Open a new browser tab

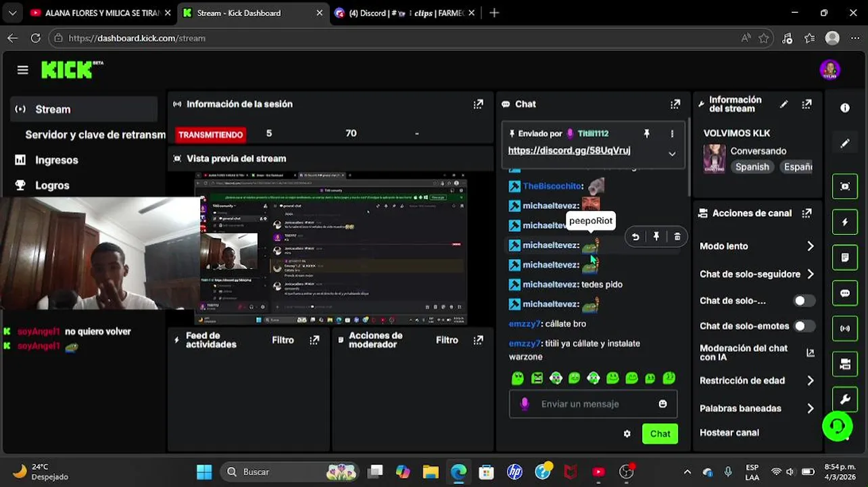(494, 13)
